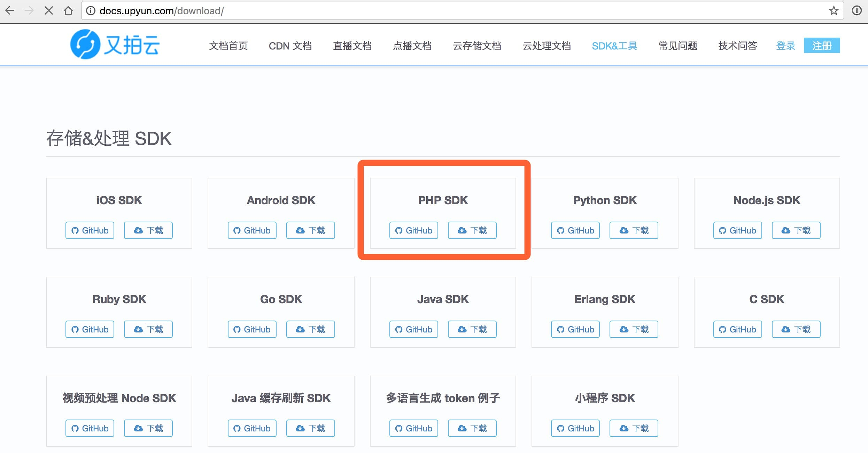Go to browser home page icon
The image size is (868, 453).
coord(68,11)
